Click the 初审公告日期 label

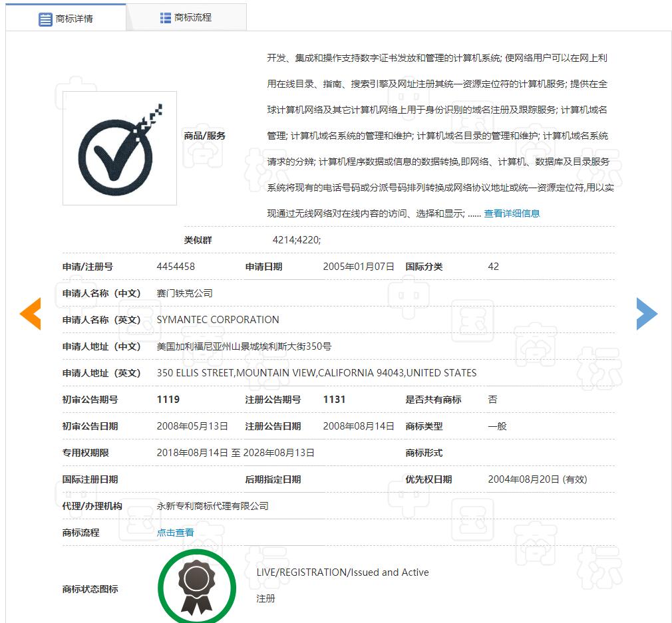click(x=90, y=426)
